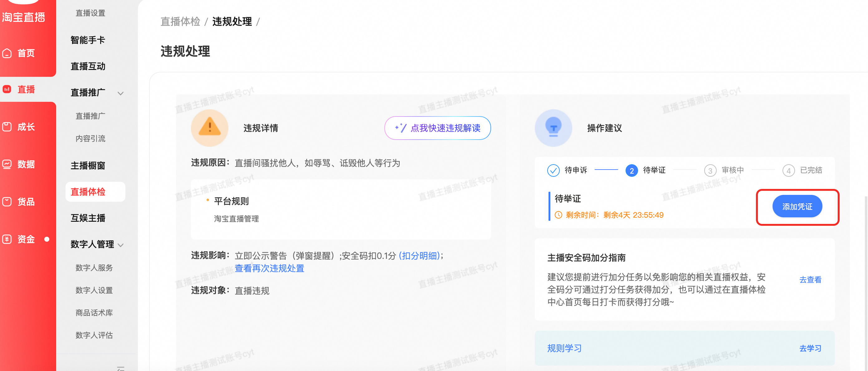This screenshot has width=868, height=371.
Task: Click the 去查看 link
Action: [x=810, y=279]
